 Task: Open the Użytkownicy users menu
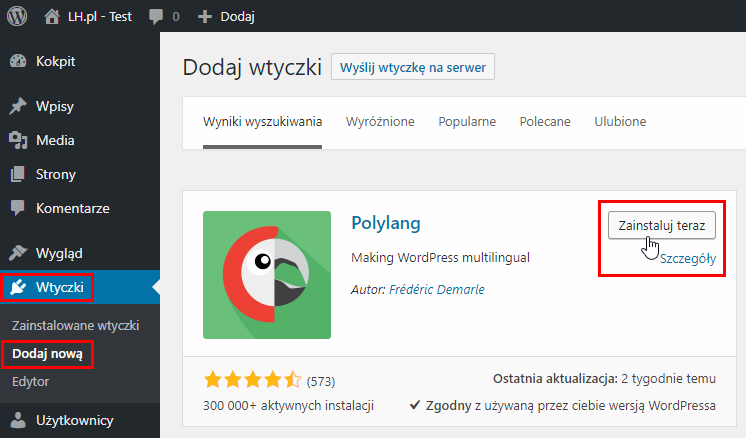click(74, 420)
